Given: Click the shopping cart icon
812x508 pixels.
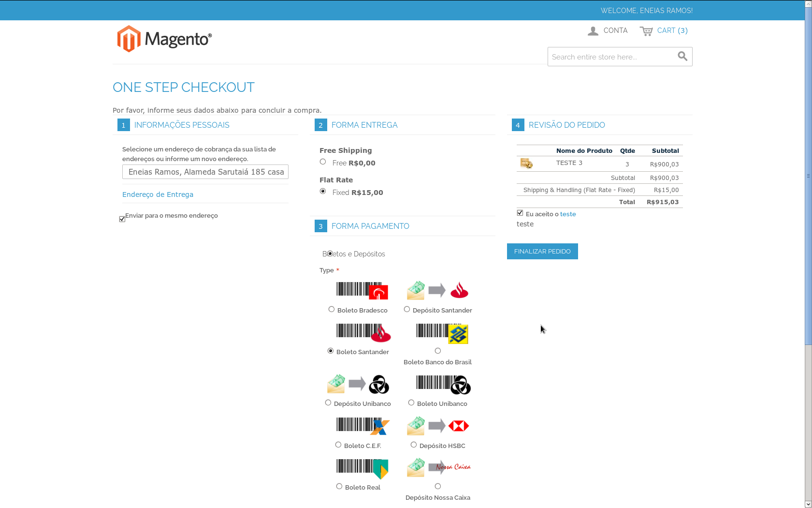Looking at the screenshot, I should (x=646, y=31).
